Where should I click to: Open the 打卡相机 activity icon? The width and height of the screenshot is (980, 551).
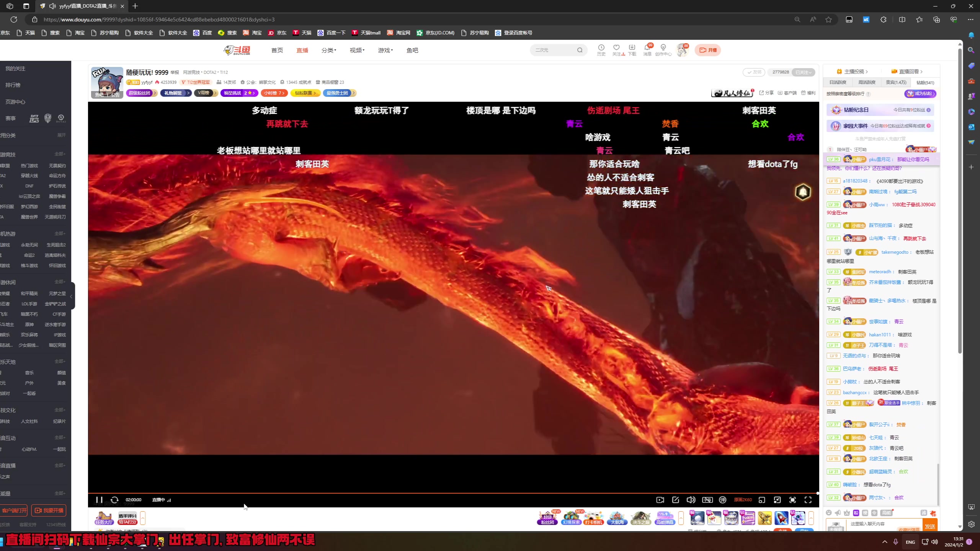pos(594,518)
